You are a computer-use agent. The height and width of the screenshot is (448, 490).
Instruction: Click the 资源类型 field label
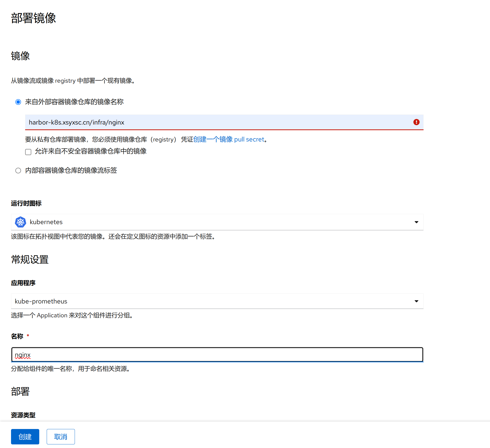coord(23,415)
